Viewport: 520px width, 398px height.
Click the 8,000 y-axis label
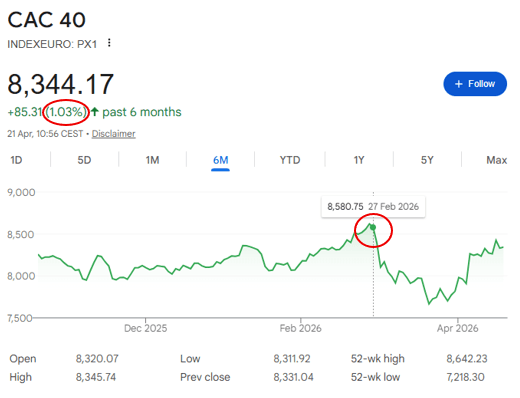(21, 276)
